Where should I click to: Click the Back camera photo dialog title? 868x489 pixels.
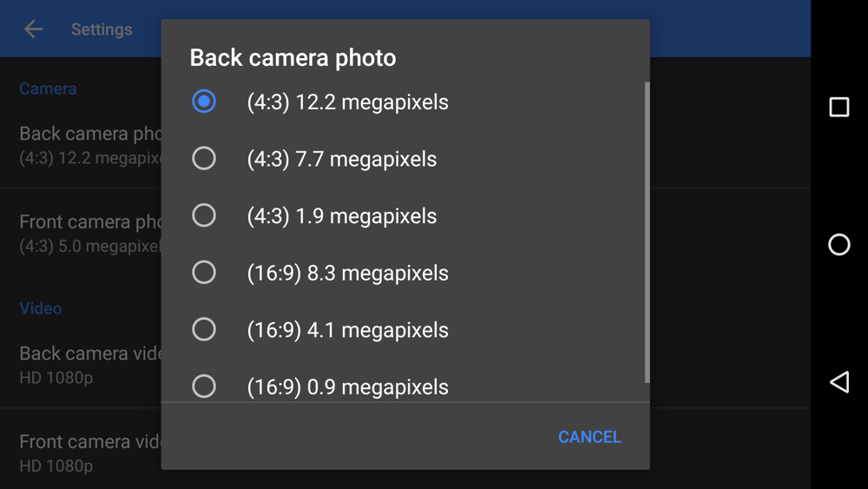[x=293, y=58]
